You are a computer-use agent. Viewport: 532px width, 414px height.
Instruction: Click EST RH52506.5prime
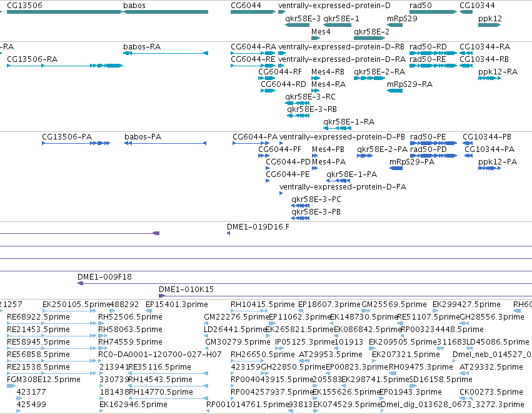(103, 323)
